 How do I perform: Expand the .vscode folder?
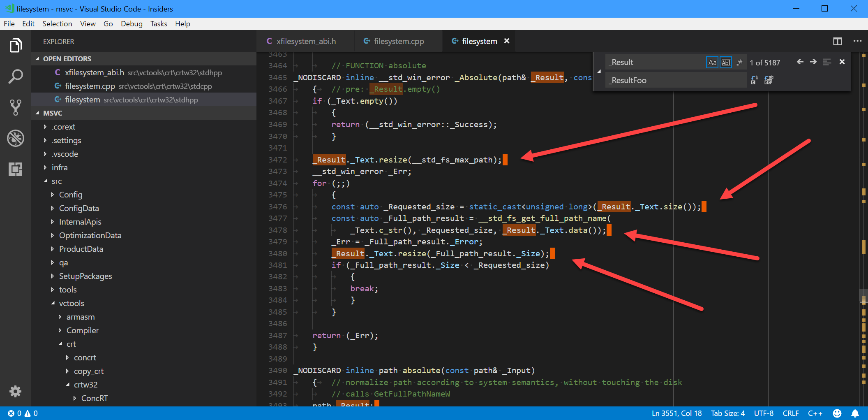45,154
